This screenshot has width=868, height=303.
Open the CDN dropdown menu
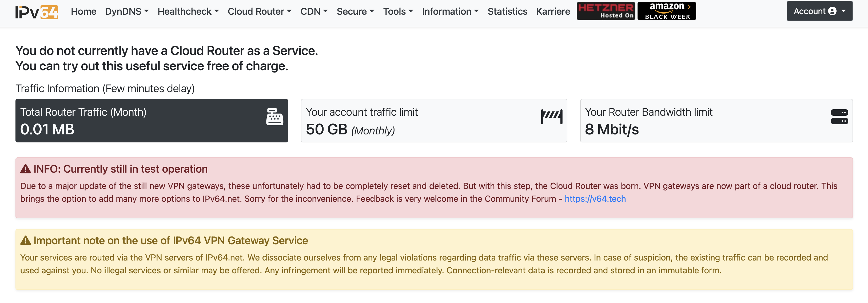click(314, 11)
